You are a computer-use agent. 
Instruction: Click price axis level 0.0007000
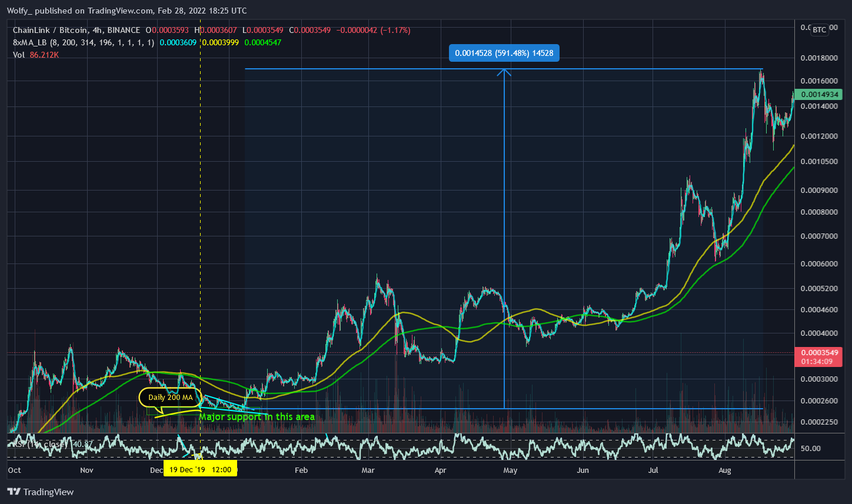pos(820,236)
